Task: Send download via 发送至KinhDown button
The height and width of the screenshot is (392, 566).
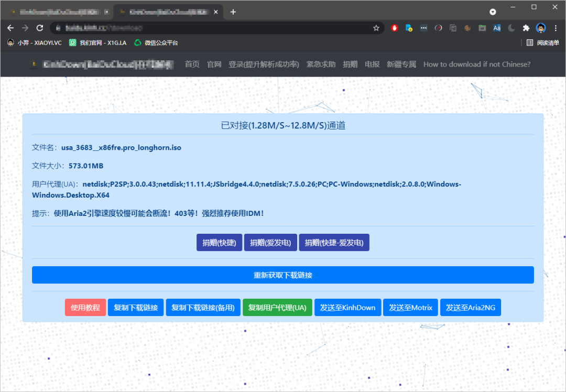Action: pyautogui.click(x=347, y=308)
